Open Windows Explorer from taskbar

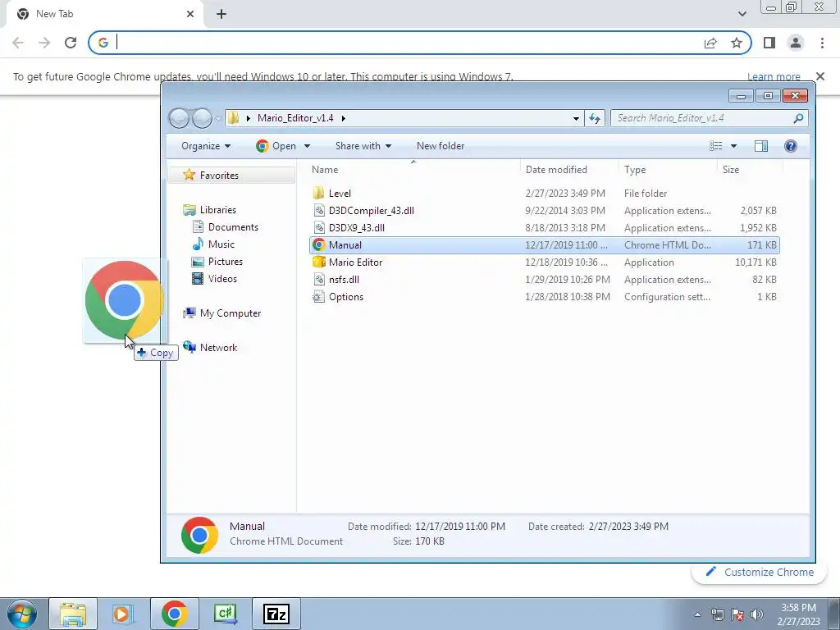[x=73, y=614]
